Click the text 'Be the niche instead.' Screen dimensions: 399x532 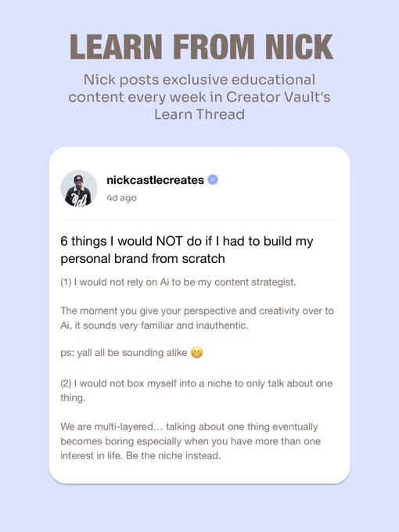(x=174, y=455)
